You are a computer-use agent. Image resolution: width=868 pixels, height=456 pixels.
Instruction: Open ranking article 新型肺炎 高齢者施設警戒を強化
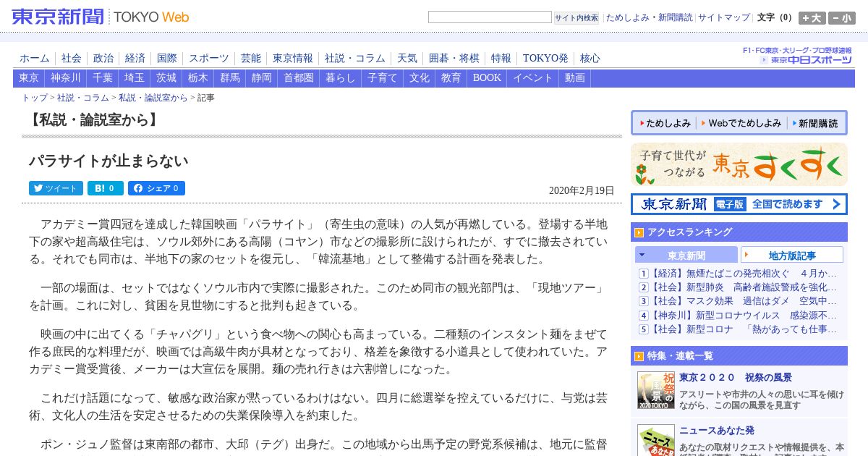pyautogui.click(x=744, y=287)
